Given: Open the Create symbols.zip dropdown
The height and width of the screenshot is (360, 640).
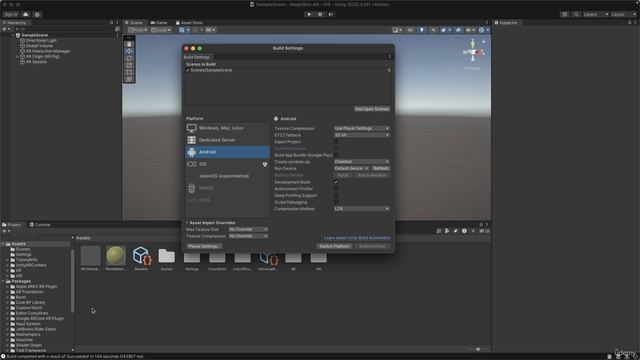Looking at the screenshot, I should tap(362, 162).
